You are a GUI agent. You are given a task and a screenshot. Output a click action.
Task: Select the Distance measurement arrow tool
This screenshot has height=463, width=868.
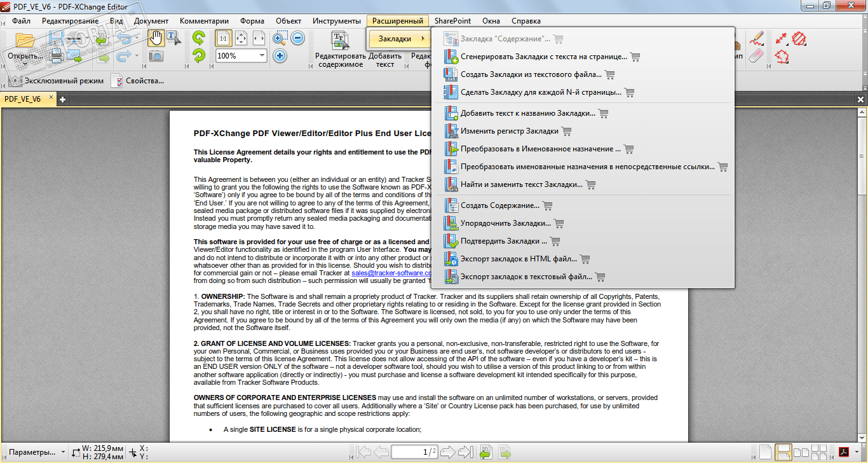[782, 38]
